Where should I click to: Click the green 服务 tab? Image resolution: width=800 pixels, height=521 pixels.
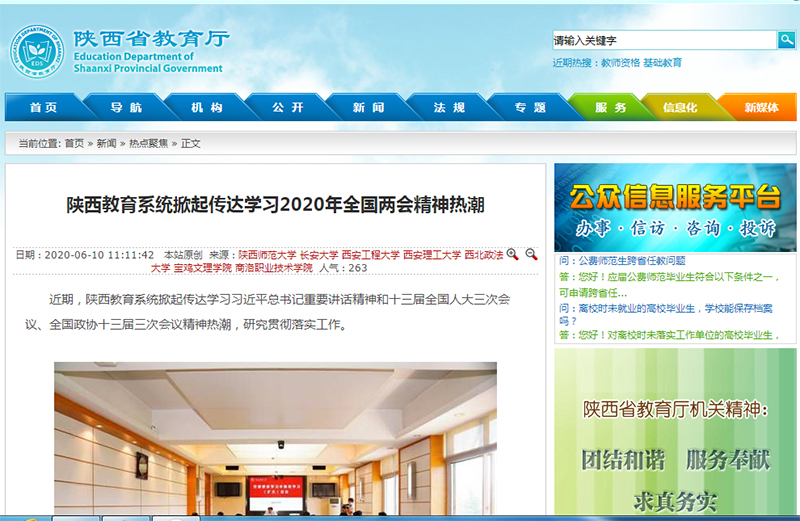pos(610,108)
